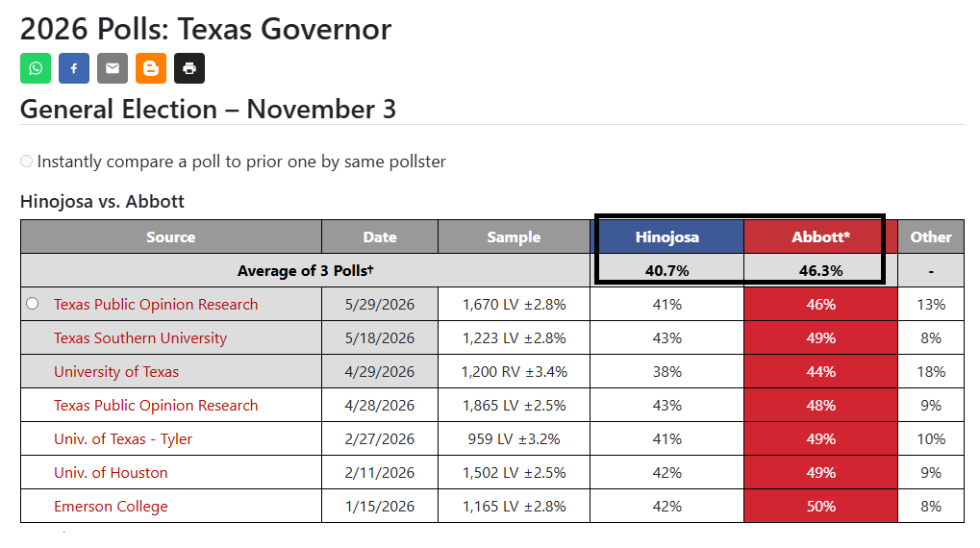Image resolution: width=980 pixels, height=548 pixels.
Task: Open Univ. of Texas - Tyler poll
Action: click(123, 439)
